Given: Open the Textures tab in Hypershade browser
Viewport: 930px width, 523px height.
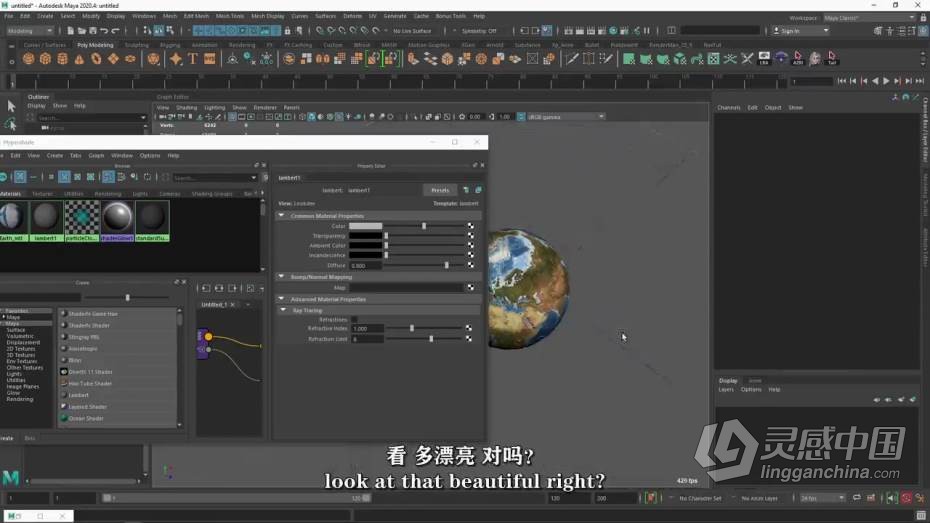Looking at the screenshot, I should (x=42, y=194).
